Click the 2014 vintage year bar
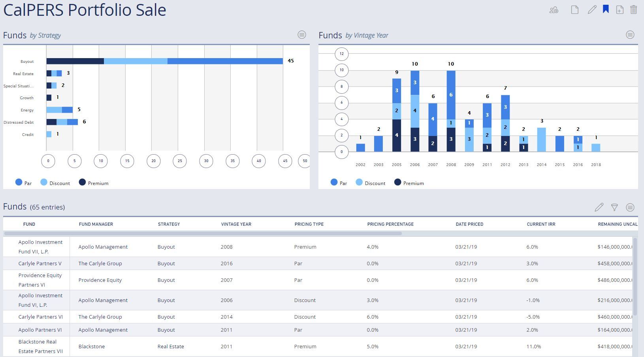This screenshot has width=644, height=357. coord(542,140)
